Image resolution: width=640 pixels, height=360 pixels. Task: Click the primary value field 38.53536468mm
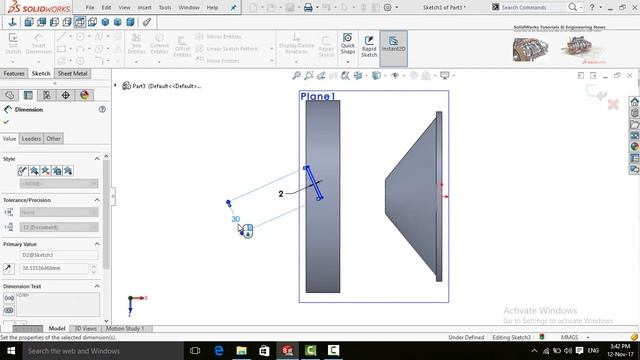54,268
